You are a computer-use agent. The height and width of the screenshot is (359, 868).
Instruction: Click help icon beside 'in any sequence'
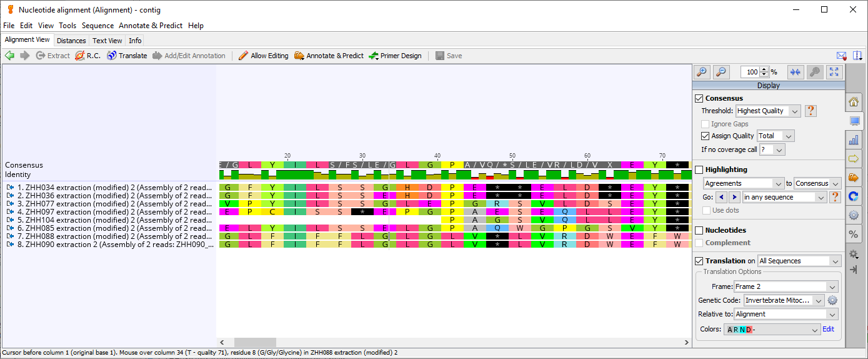coord(834,197)
